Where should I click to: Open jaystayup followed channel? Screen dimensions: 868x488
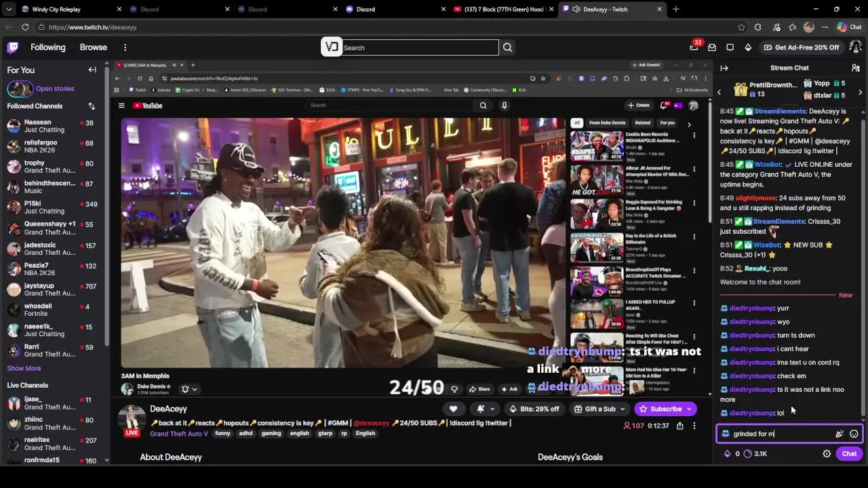click(x=53, y=289)
